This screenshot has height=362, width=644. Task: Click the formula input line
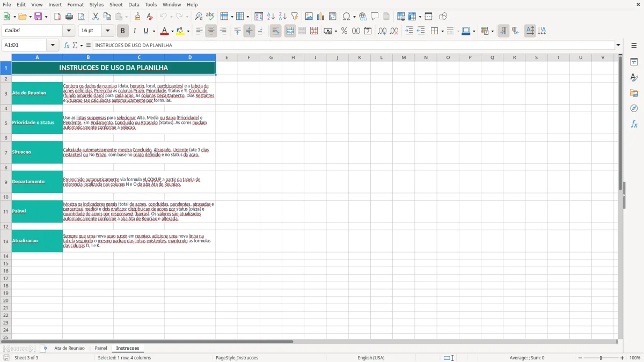[354, 45]
